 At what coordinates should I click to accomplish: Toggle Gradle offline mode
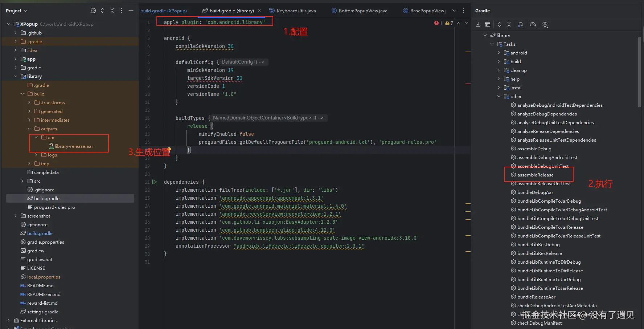click(533, 24)
